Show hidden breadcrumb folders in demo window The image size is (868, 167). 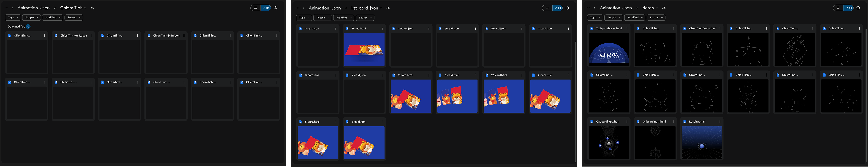pyautogui.click(x=588, y=8)
